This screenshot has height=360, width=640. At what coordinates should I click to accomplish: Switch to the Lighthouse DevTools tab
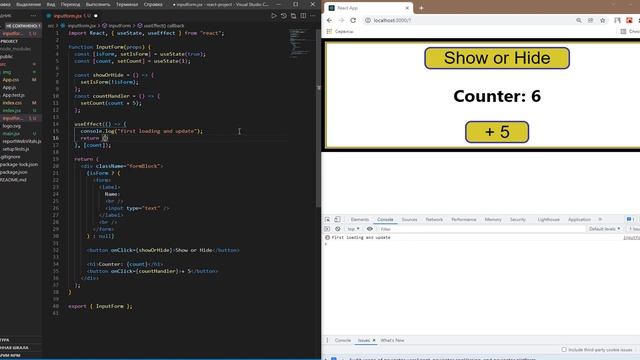coord(549,220)
